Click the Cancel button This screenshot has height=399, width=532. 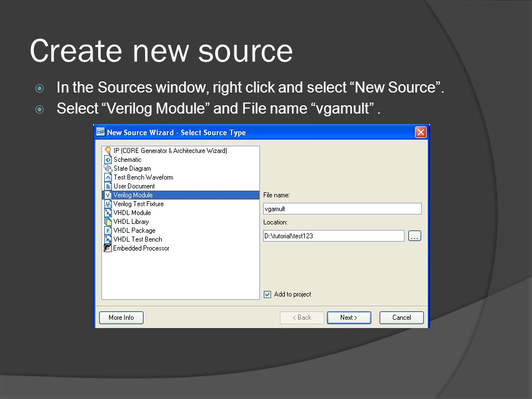[401, 318]
